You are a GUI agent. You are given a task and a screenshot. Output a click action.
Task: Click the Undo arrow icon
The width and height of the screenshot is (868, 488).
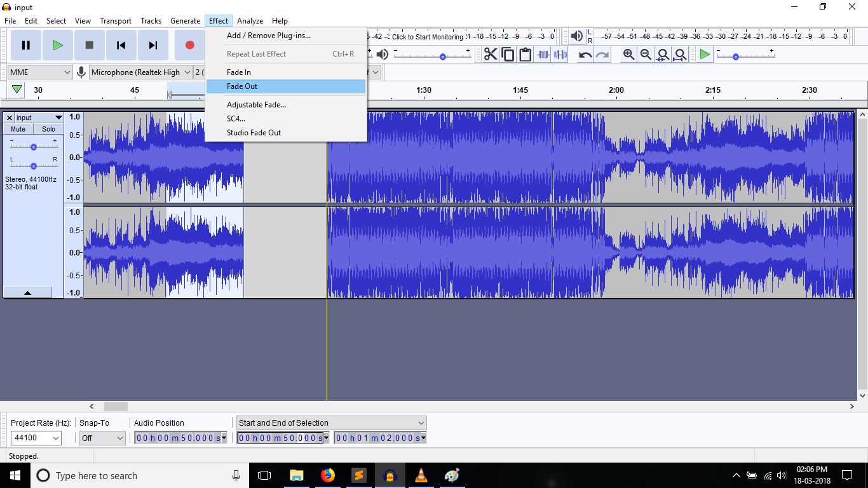pos(585,55)
